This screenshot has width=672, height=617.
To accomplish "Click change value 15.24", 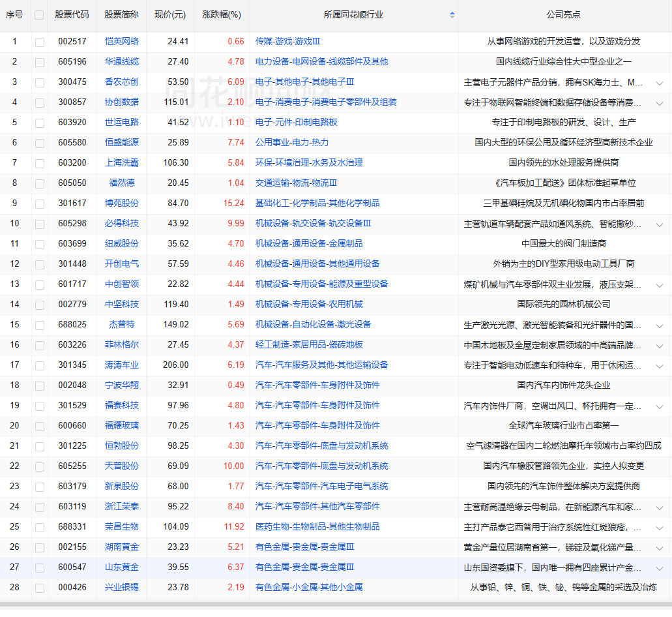I will 233,203.
